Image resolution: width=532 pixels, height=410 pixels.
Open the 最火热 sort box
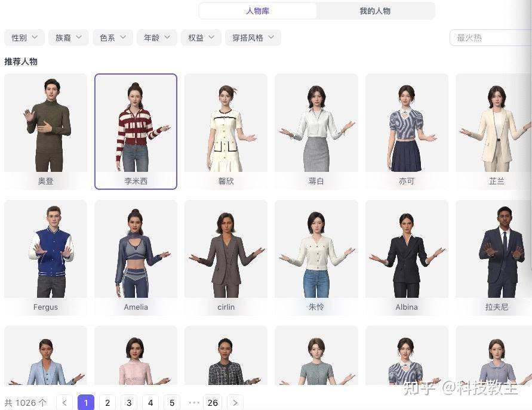[491, 38]
